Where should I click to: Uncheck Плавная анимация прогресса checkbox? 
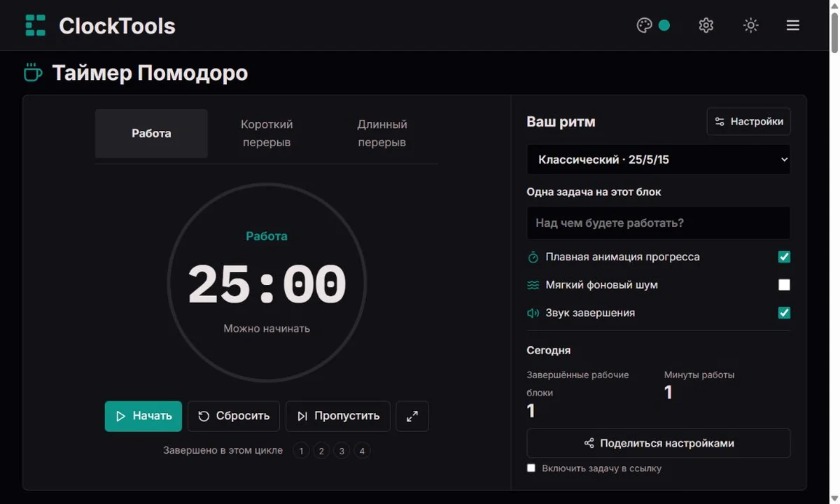(784, 257)
